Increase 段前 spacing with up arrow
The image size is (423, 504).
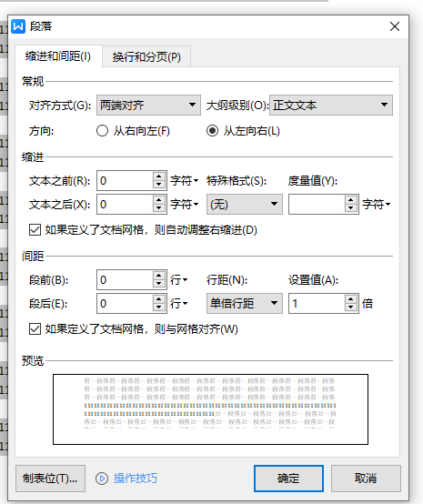tap(159, 275)
